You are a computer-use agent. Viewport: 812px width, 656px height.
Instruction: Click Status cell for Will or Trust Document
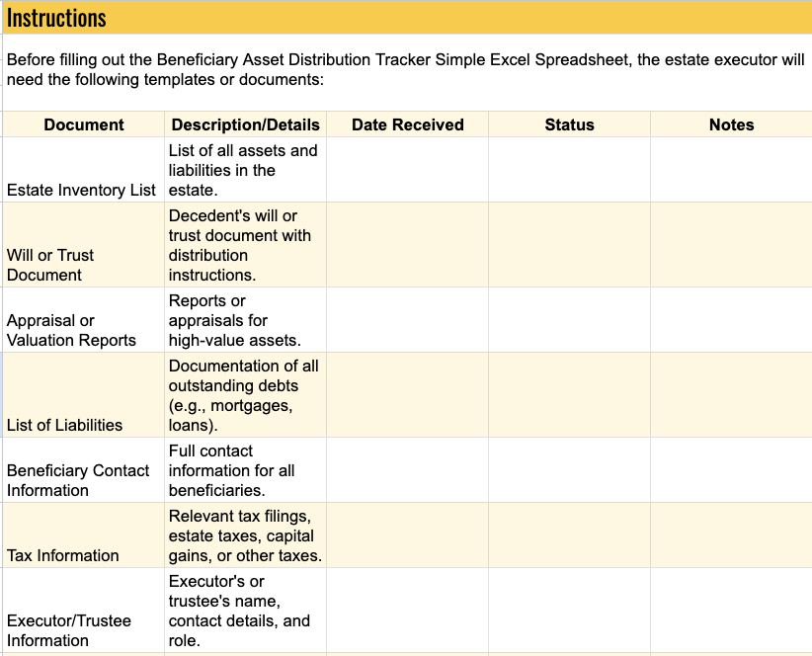point(570,245)
